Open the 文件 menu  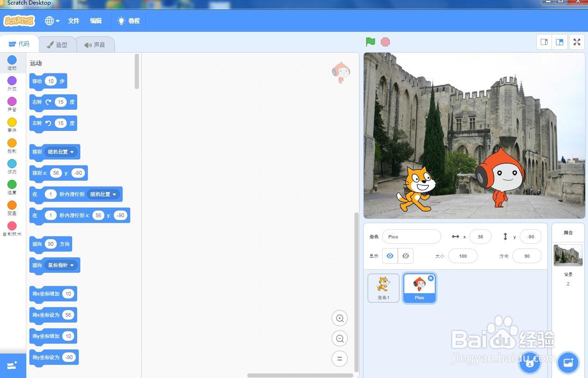74,21
